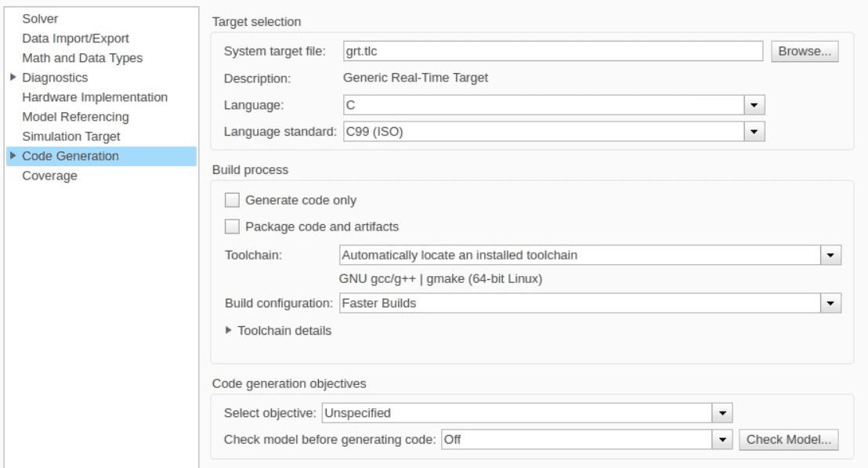Enable Generate code only checkbox
The image size is (868, 468).
pos(233,200)
